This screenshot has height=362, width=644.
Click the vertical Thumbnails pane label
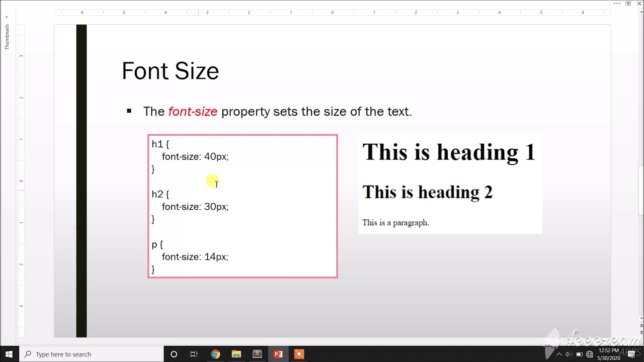tap(7, 37)
